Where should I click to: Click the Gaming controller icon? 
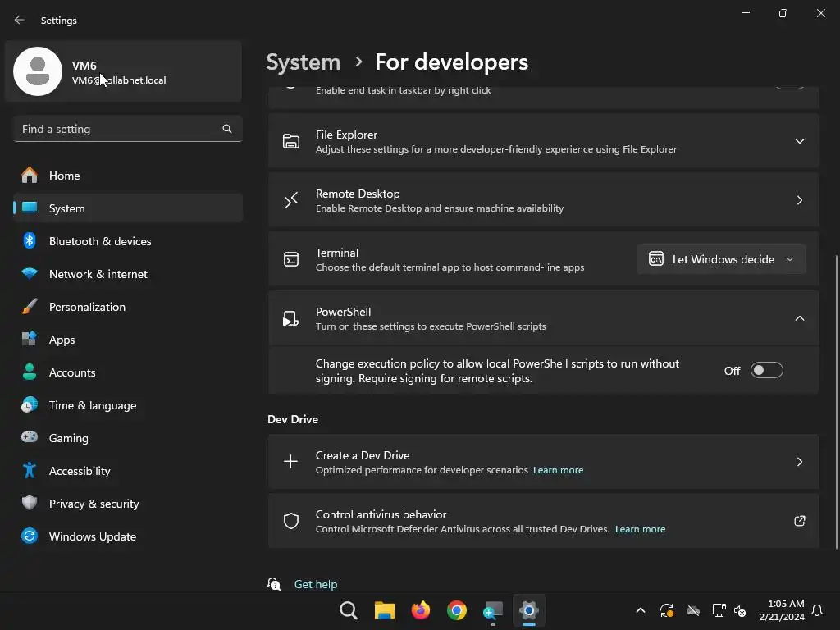pyautogui.click(x=30, y=437)
